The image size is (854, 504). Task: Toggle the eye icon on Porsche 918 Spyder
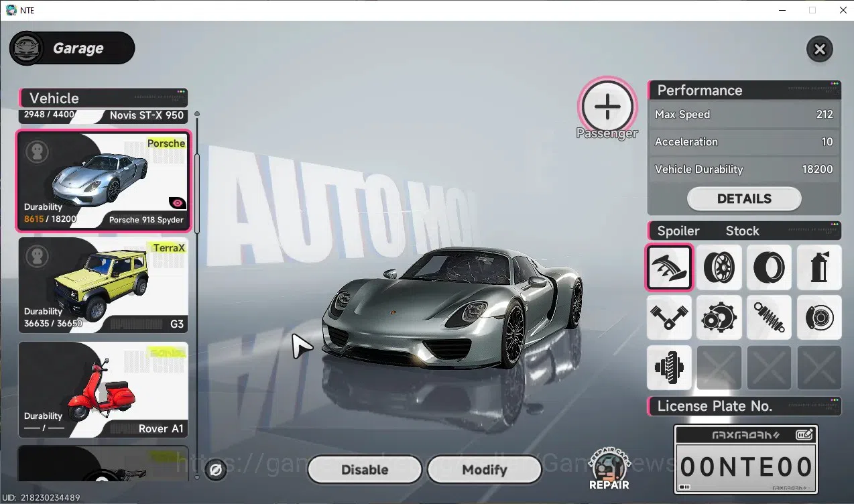(178, 203)
